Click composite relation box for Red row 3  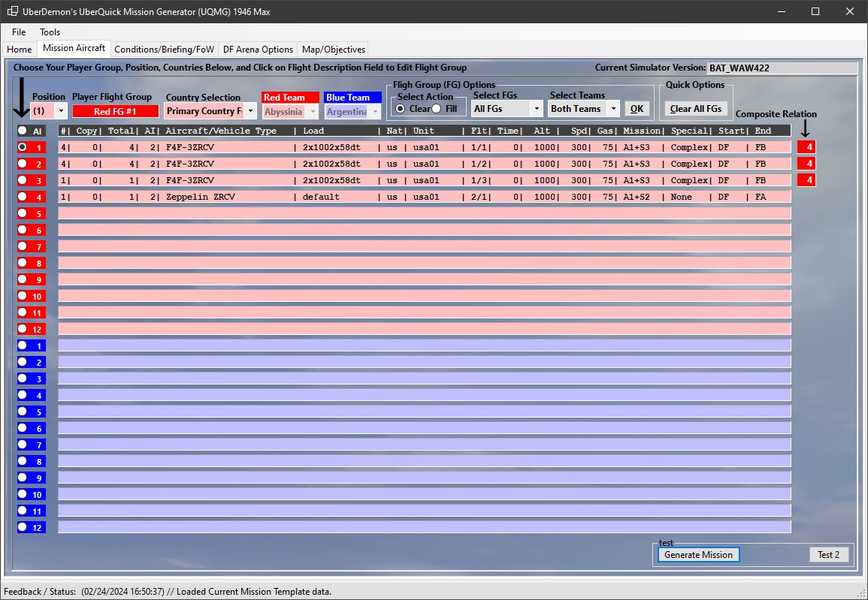(x=806, y=180)
